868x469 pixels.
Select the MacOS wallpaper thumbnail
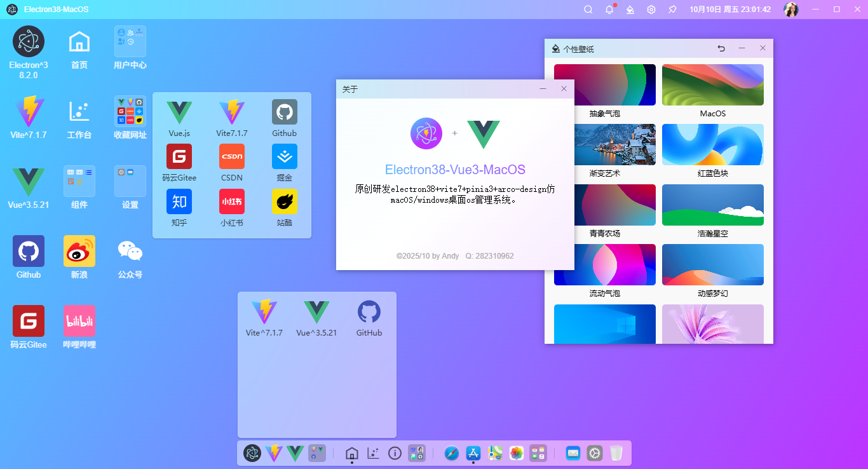pos(712,85)
